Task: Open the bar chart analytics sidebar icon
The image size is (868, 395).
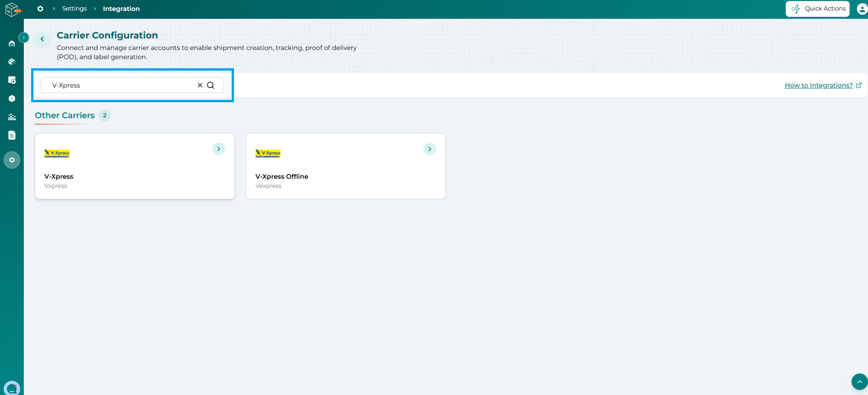Action: 12,117
